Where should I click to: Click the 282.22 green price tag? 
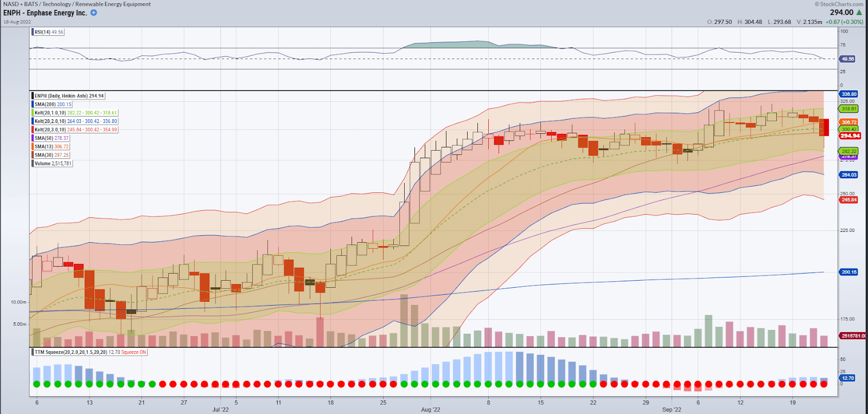click(x=849, y=151)
